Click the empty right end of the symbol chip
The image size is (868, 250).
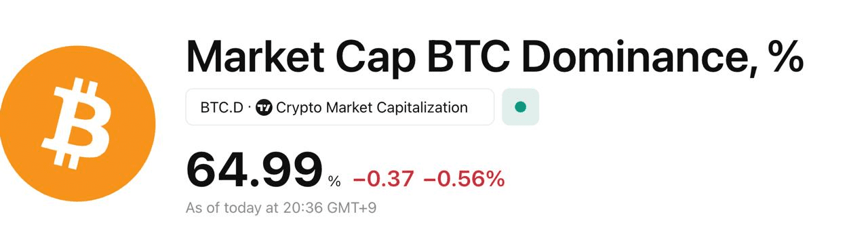[x=481, y=107]
